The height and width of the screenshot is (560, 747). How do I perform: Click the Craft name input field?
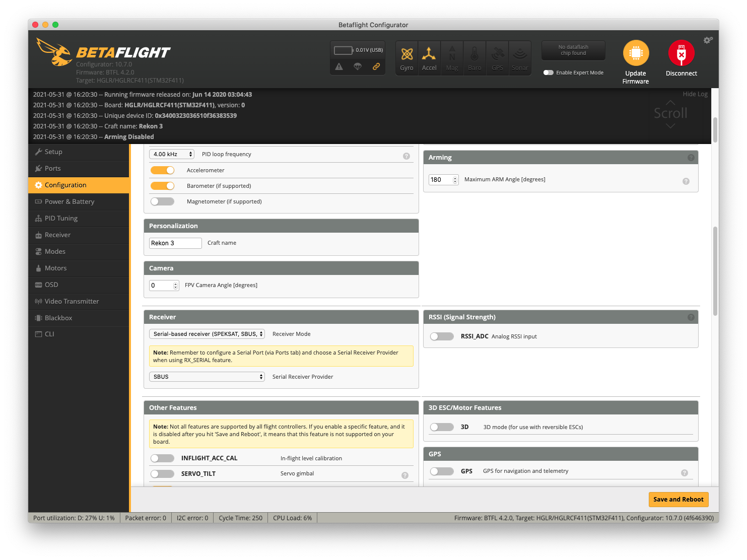(x=175, y=243)
